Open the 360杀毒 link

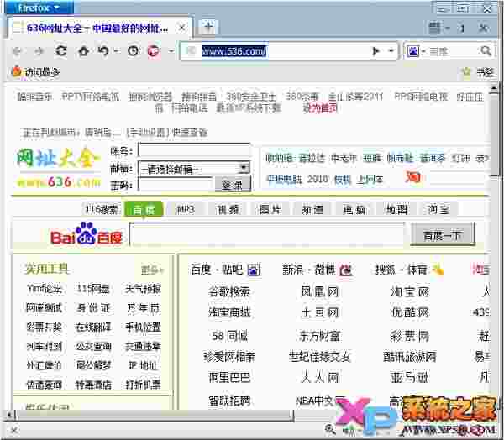(x=302, y=97)
